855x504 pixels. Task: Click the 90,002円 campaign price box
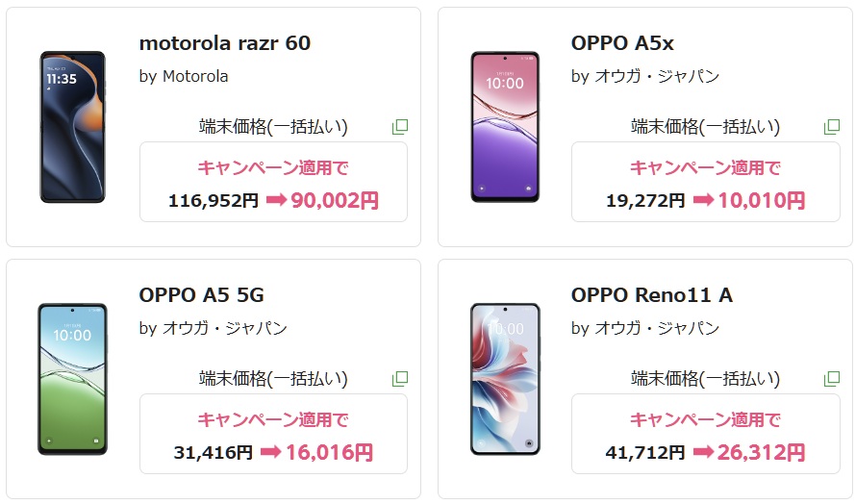[273, 182]
